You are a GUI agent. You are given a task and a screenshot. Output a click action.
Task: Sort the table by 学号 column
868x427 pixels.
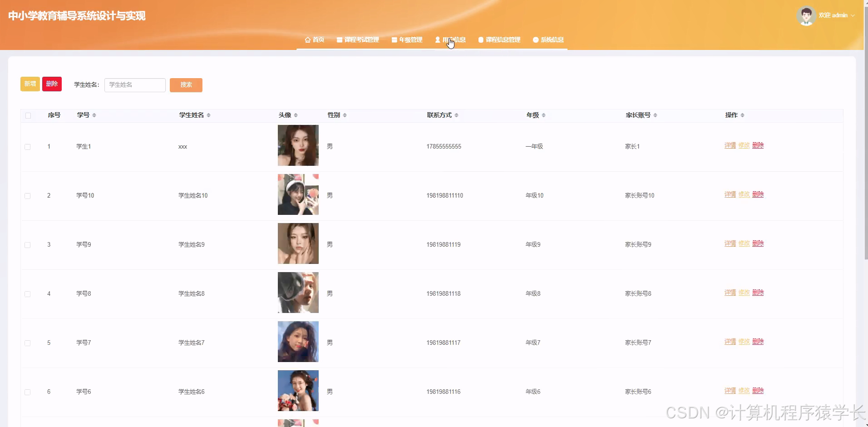click(x=94, y=115)
